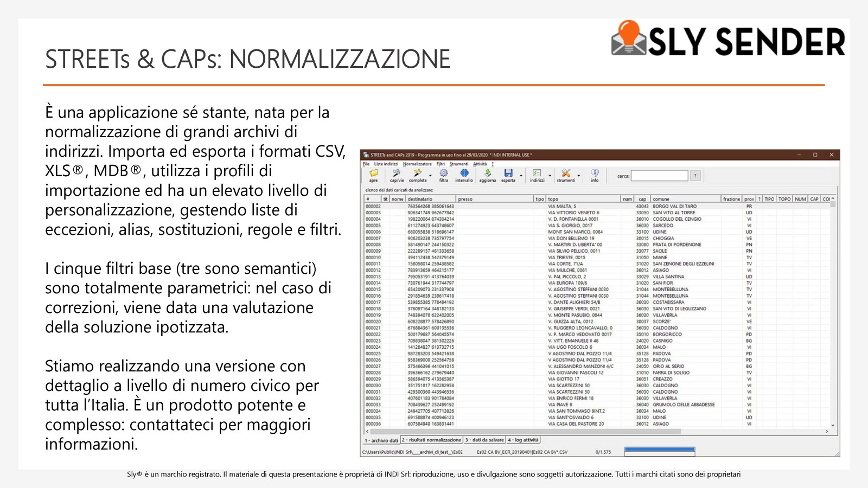Image resolution: width=868 pixels, height=488 pixels.
Task: Expand the dropdown arrow next to 'strumenti'
Action: [578, 176]
